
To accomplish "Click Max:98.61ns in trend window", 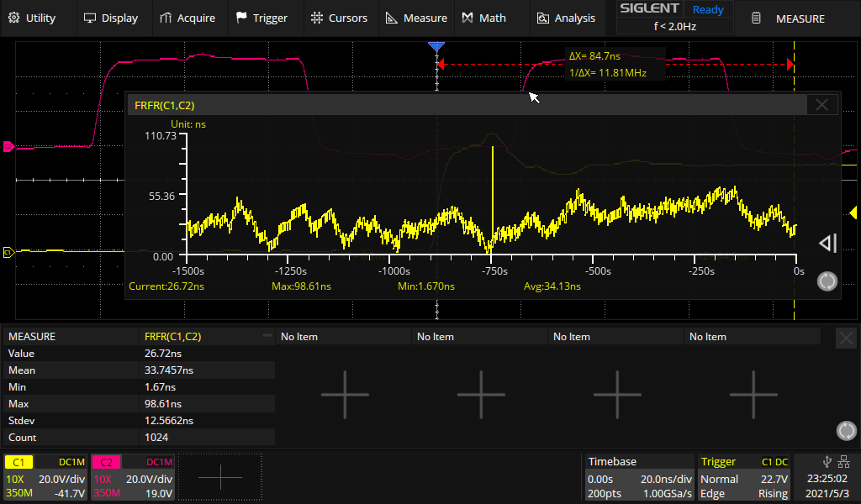I will [x=302, y=286].
